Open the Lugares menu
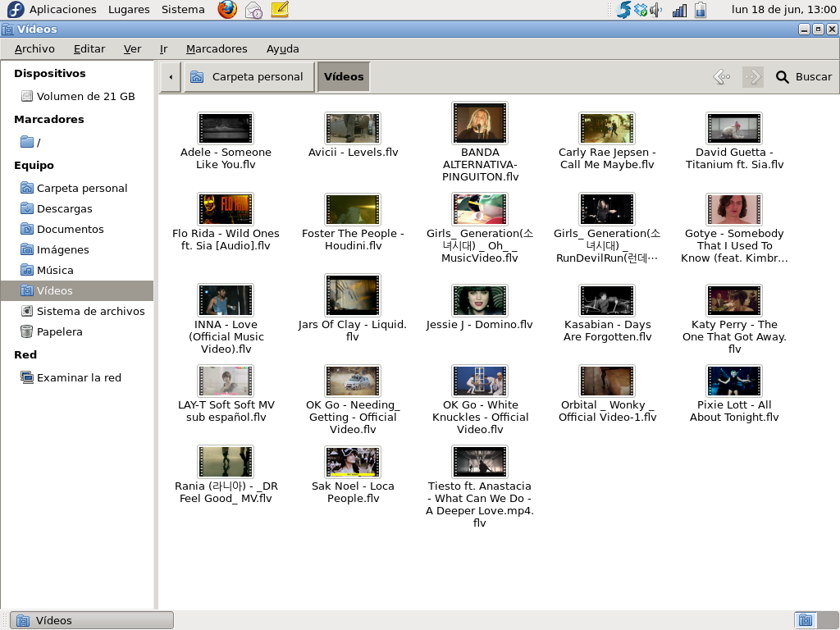840x630 pixels. (x=129, y=9)
